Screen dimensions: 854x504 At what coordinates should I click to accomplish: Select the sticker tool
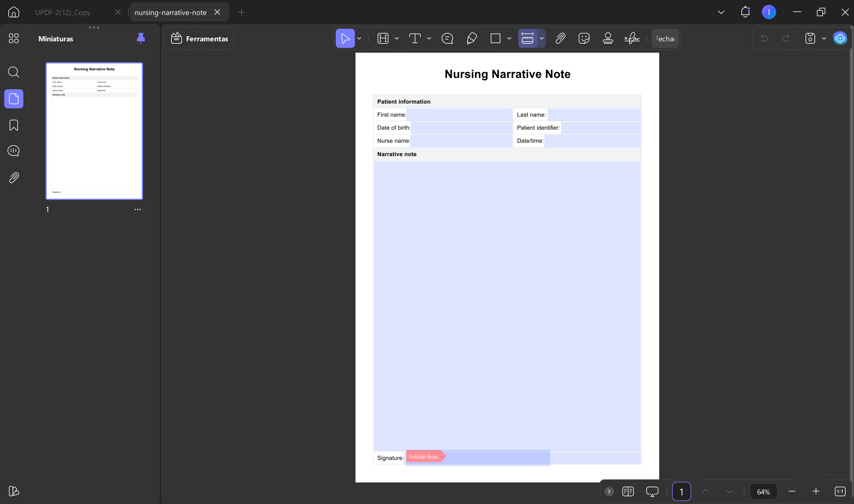point(584,38)
